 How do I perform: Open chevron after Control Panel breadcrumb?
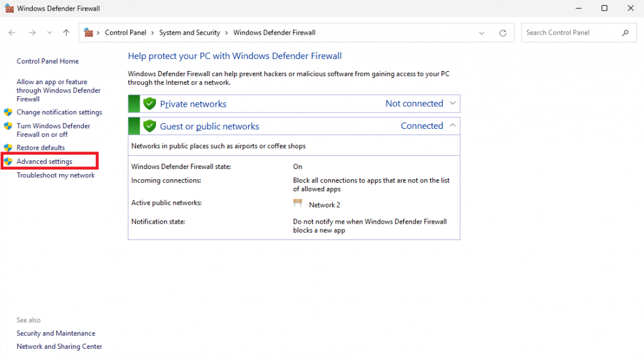152,33
